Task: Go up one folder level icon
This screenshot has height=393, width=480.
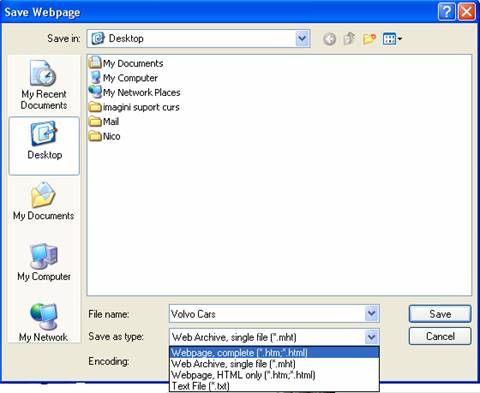Action: [x=349, y=39]
